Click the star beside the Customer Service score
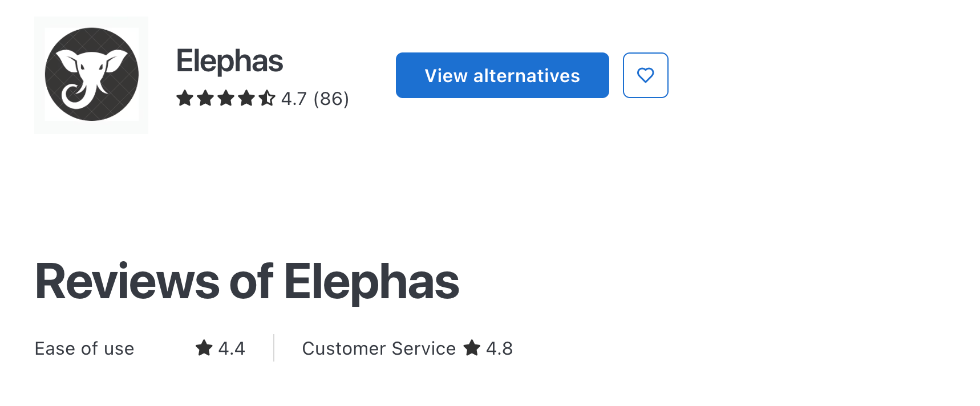Image resolution: width=980 pixels, height=406 pixels. (x=472, y=348)
